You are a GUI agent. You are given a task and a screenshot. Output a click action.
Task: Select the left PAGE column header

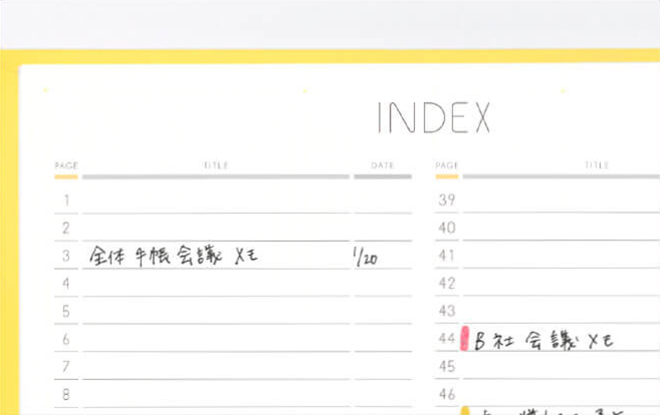(x=66, y=165)
